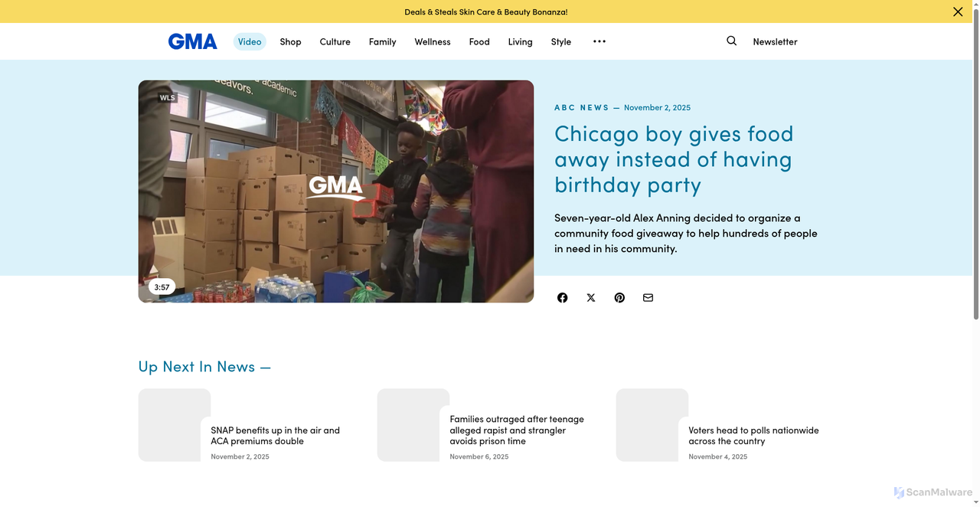Click thumbnail for Families outraged story
The image size is (980, 507).
pyautogui.click(x=412, y=424)
